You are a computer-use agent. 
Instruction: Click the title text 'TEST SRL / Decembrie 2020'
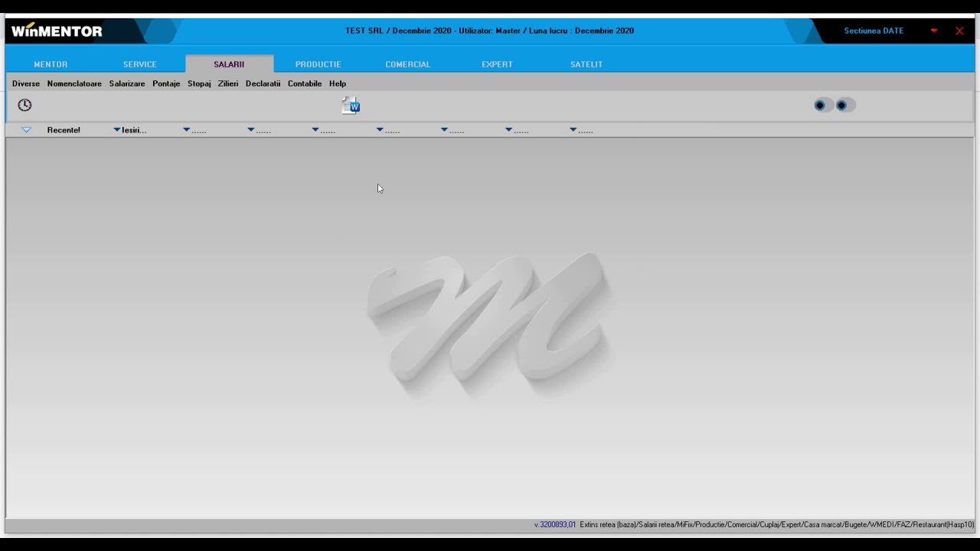tap(398, 31)
